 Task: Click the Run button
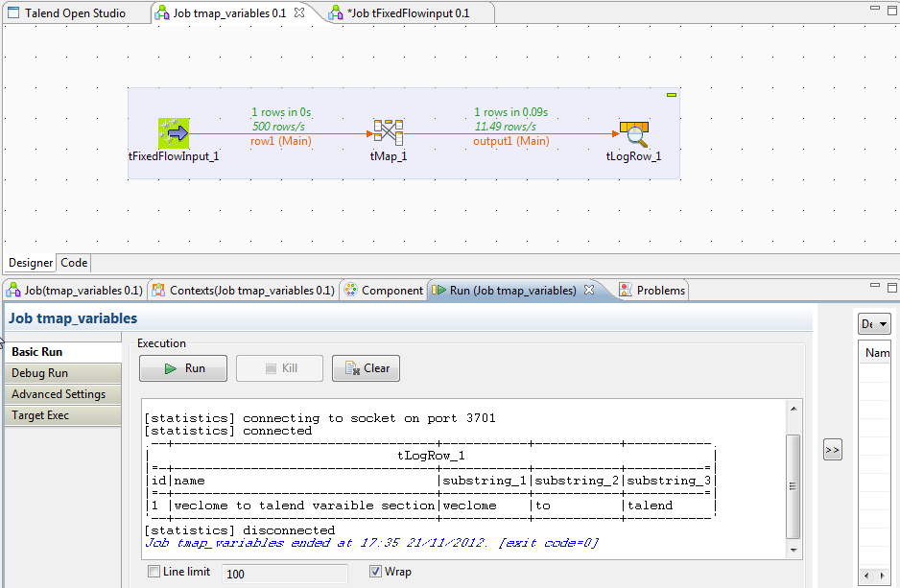tap(183, 368)
